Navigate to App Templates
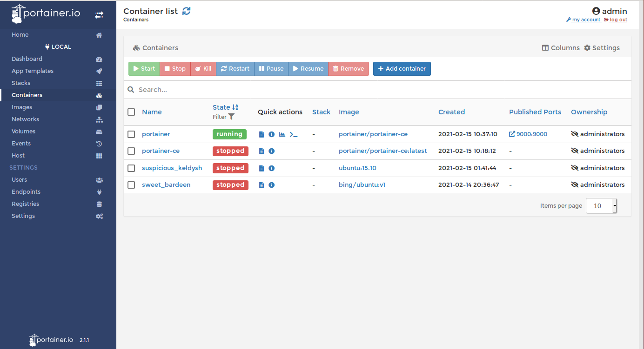Image resolution: width=644 pixels, height=349 pixels. (32, 71)
